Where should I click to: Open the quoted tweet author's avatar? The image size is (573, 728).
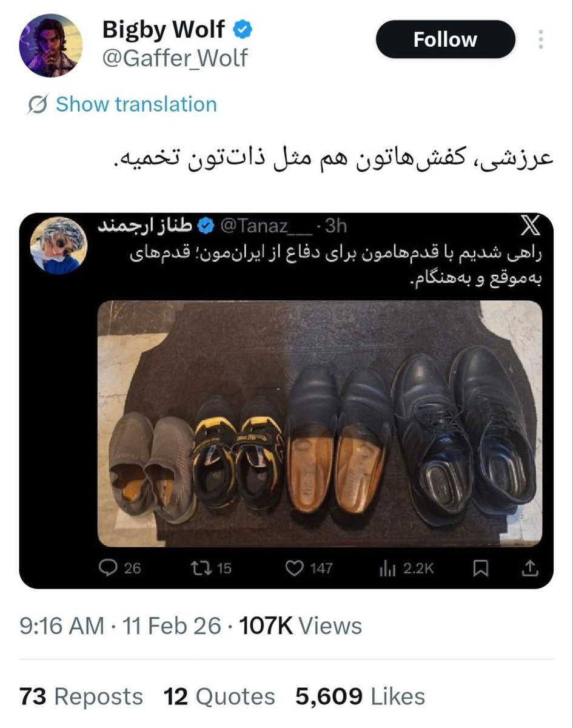click(59, 246)
